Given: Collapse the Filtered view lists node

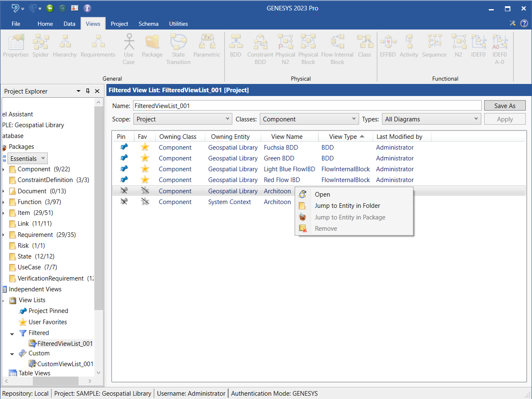Looking at the screenshot, I should [12, 333].
